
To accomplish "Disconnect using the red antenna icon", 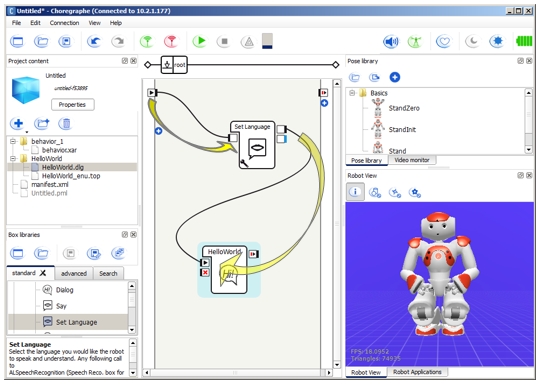I will tap(171, 42).
